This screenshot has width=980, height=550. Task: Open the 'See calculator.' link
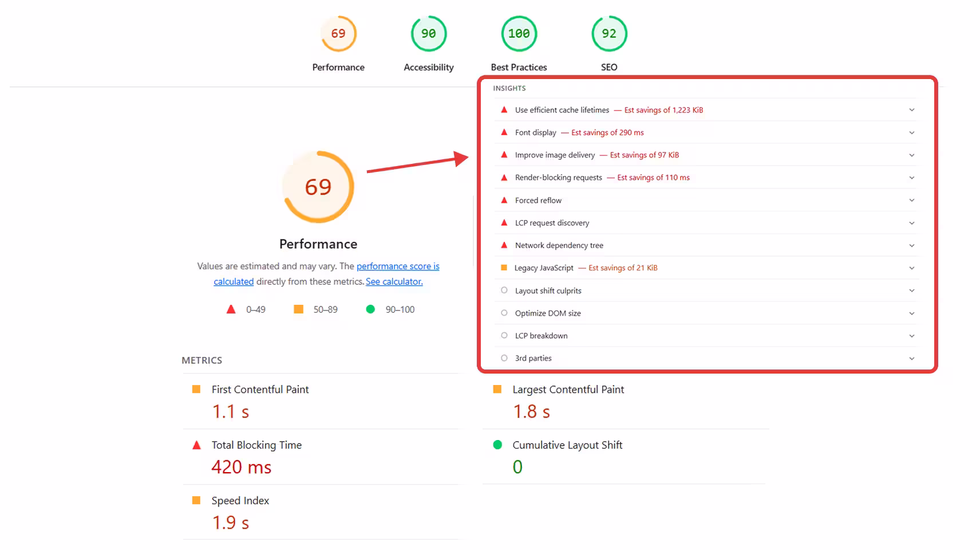(x=394, y=281)
